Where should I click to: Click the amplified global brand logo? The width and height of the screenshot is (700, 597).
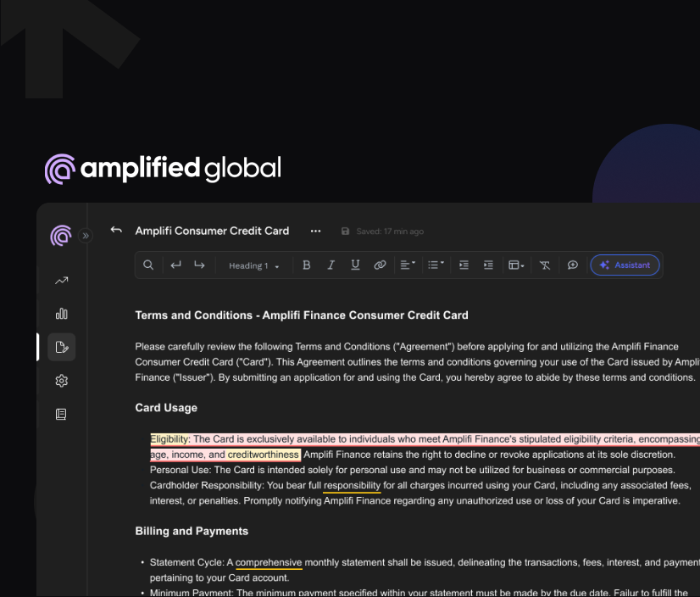click(x=163, y=169)
